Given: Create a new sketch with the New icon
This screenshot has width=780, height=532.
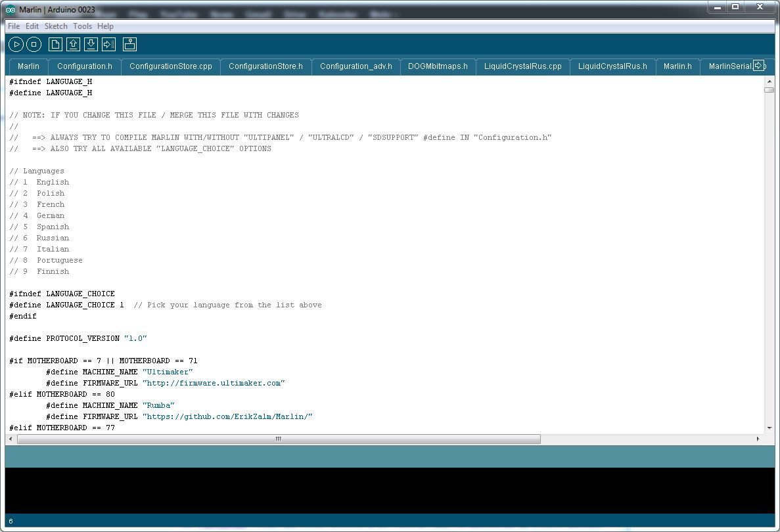Looking at the screenshot, I should tap(55, 44).
